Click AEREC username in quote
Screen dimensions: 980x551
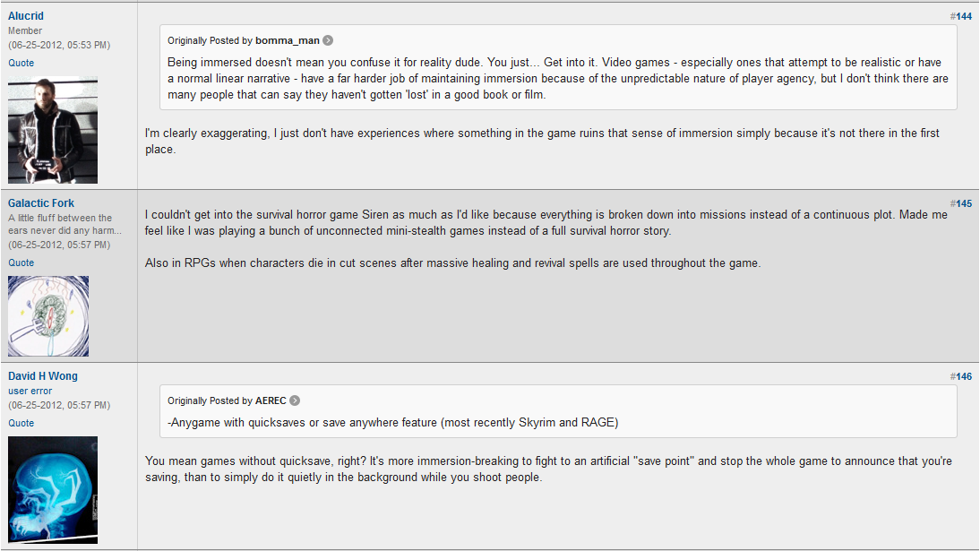(x=271, y=400)
